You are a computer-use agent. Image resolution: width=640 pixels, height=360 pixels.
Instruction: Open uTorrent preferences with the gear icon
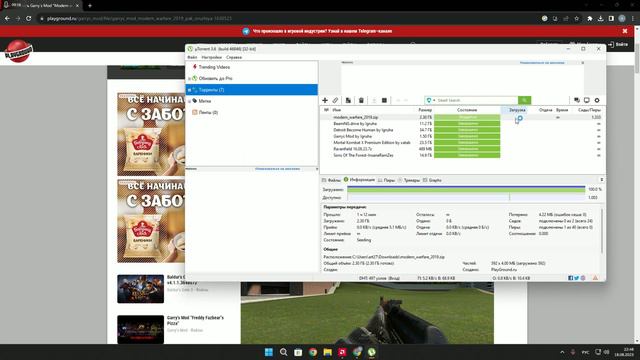coord(597,100)
